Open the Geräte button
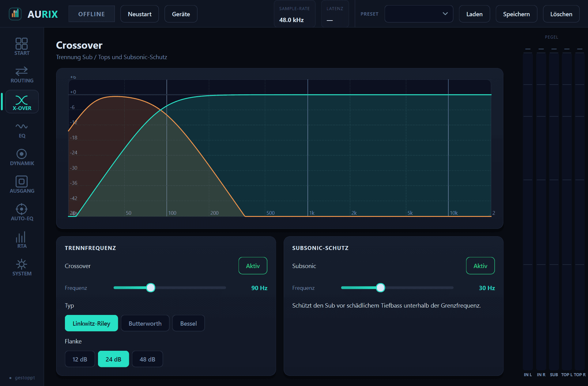 click(x=181, y=14)
